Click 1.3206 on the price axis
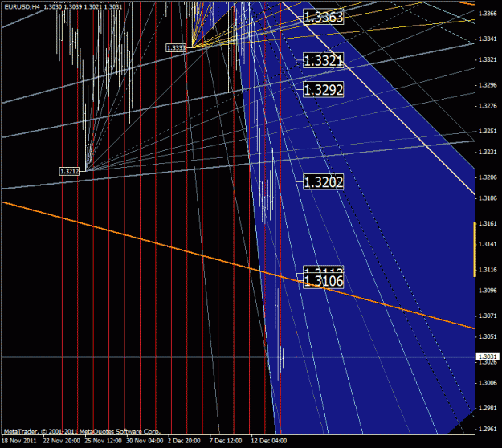 tap(488, 177)
